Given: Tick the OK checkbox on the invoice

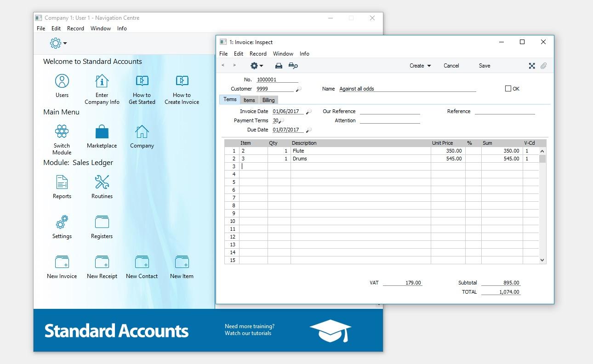Looking at the screenshot, I should pos(508,89).
